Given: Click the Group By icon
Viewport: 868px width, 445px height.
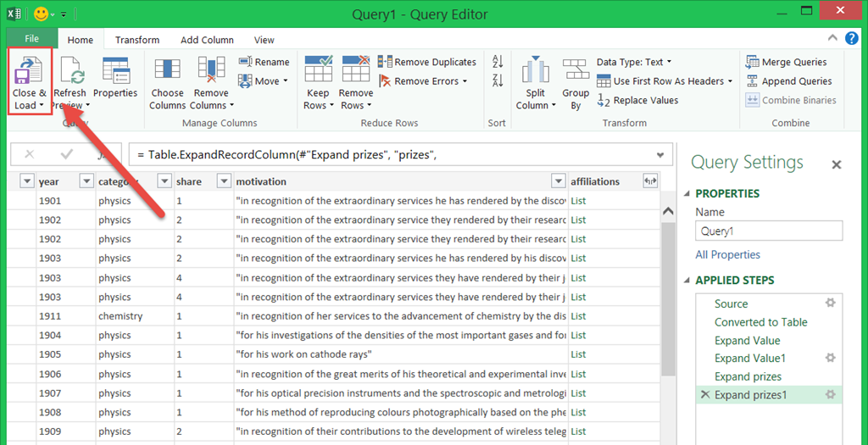Looking at the screenshot, I should pos(576,72).
